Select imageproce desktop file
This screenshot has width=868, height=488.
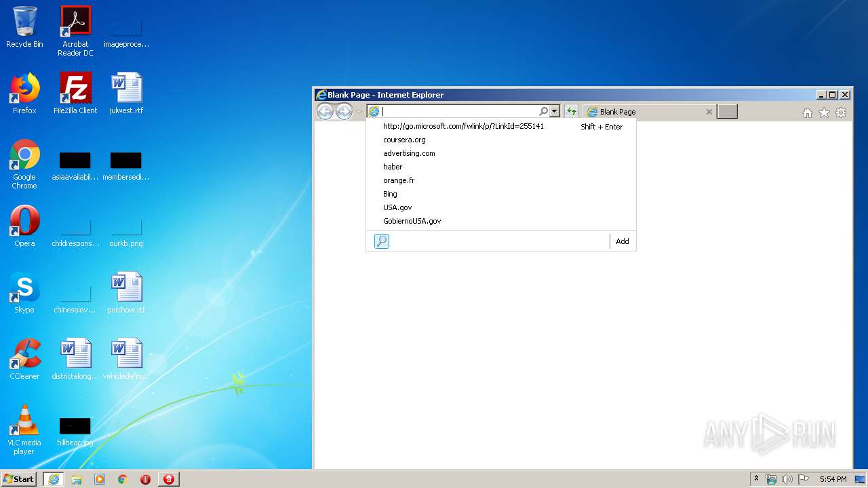click(x=126, y=33)
